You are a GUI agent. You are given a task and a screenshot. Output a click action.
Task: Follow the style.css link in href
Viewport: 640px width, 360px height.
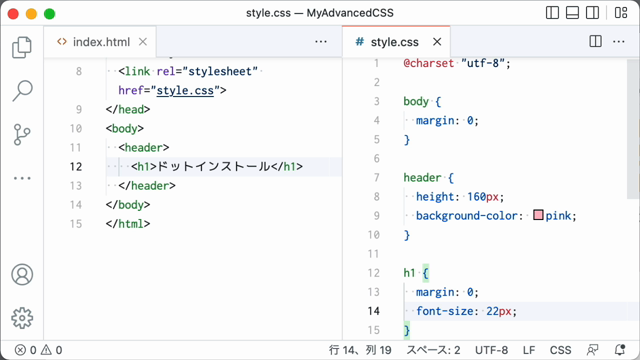pos(185,90)
